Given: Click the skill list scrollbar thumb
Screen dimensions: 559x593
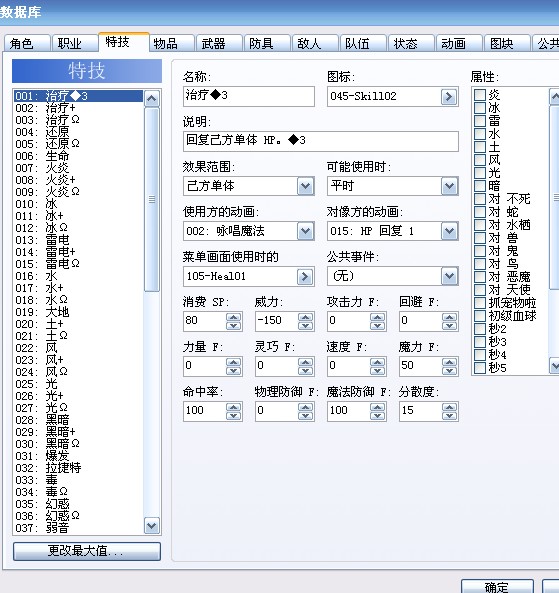Looking at the screenshot, I should point(152,199).
